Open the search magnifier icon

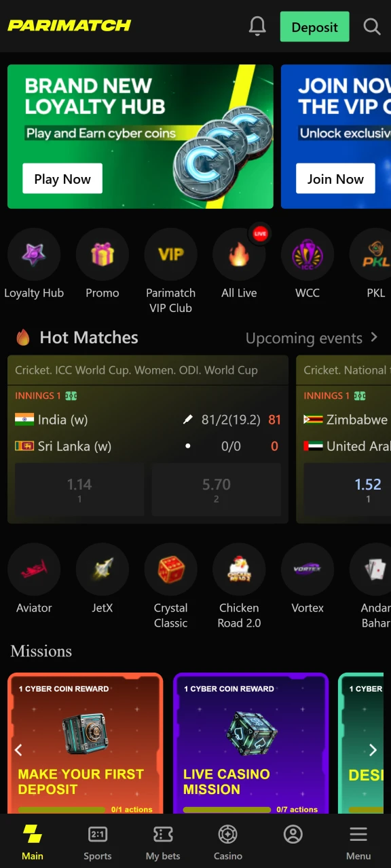[x=372, y=26]
